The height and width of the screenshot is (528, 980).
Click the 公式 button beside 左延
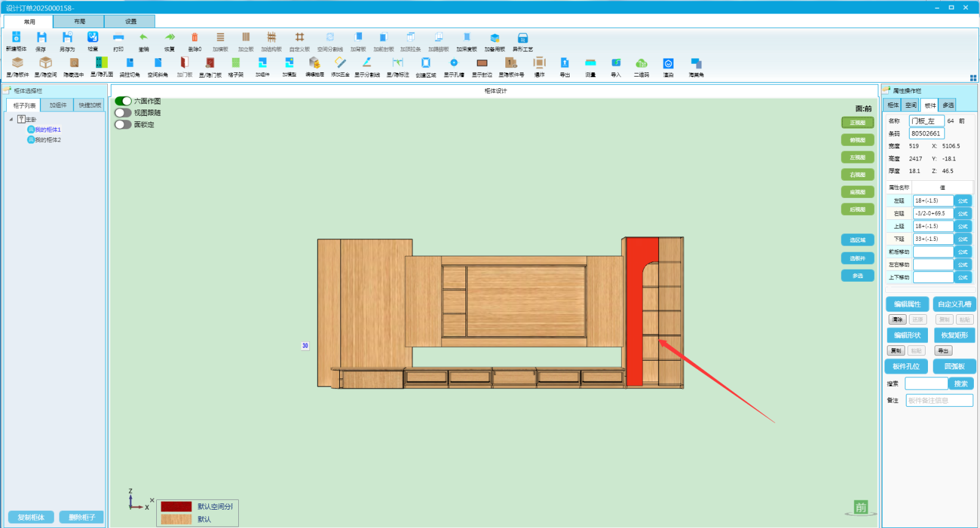coord(963,201)
